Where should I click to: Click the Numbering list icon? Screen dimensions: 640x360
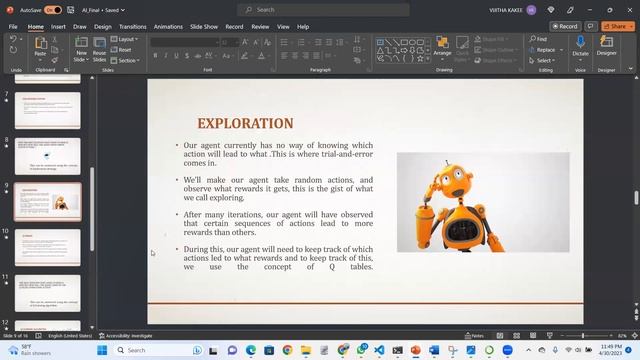point(301,42)
